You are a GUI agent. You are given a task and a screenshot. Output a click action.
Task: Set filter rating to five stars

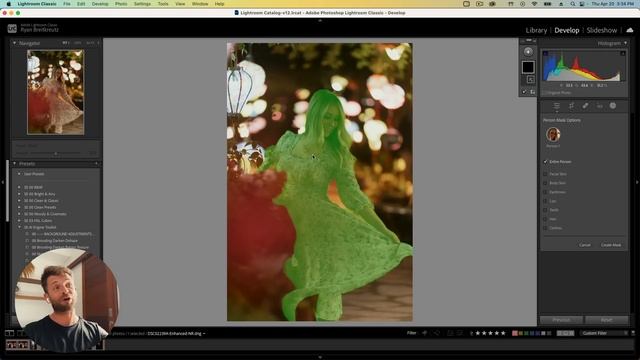[503, 333]
